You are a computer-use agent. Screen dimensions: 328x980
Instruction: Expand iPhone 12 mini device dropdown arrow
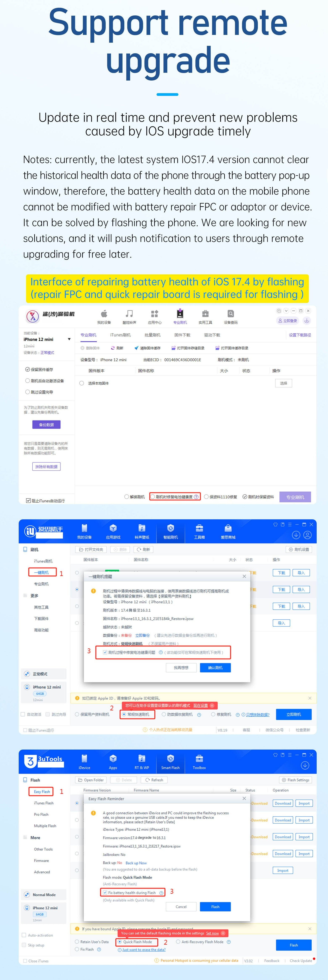click(69, 339)
